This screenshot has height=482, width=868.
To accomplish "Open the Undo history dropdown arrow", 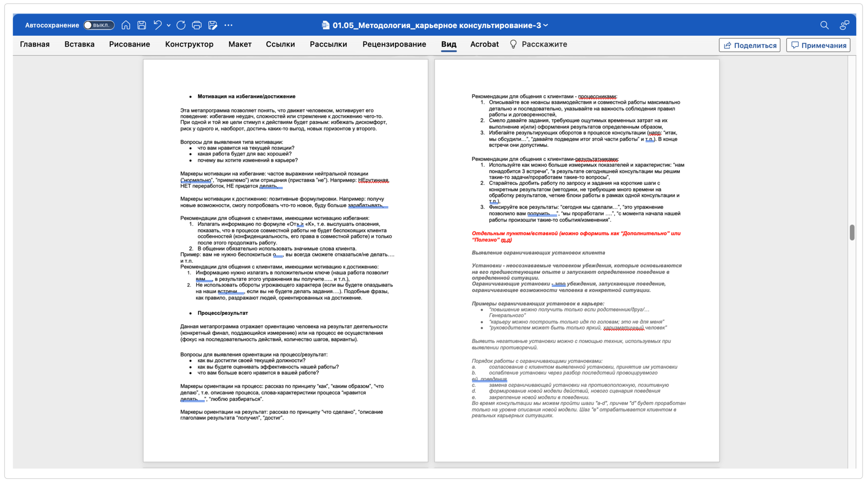I will click(169, 25).
